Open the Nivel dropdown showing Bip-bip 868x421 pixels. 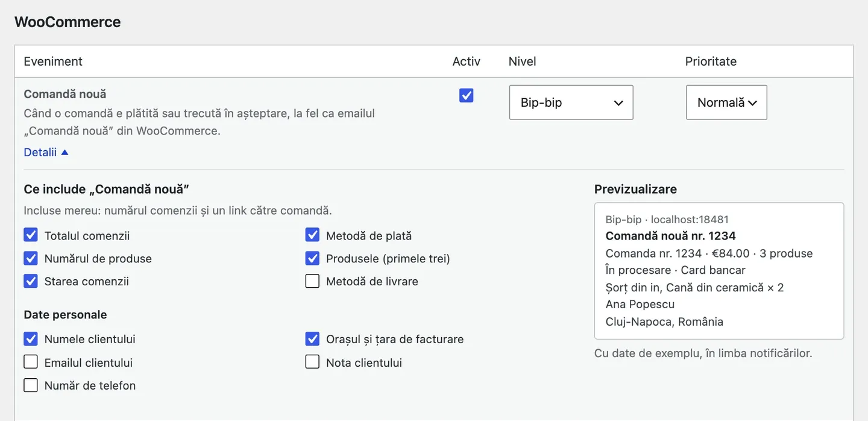click(571, 103)
